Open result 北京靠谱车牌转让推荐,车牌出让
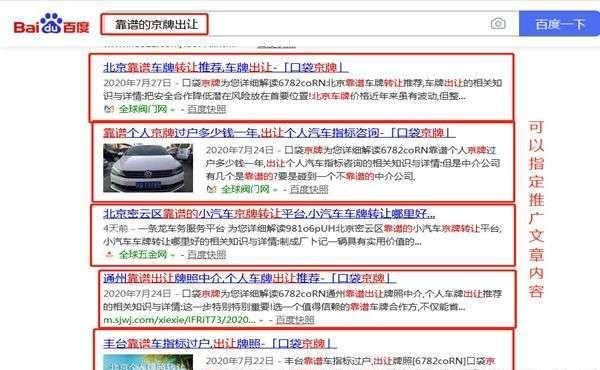600x370 pixels. pos(226,68)
